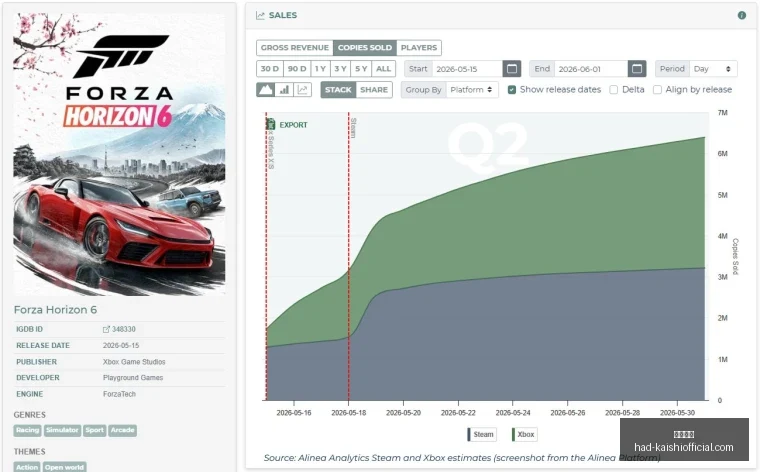Select the 90 D time range
The width and height of the screenshot is (760, 472).
pyautogui.click(x=297, y=69)
